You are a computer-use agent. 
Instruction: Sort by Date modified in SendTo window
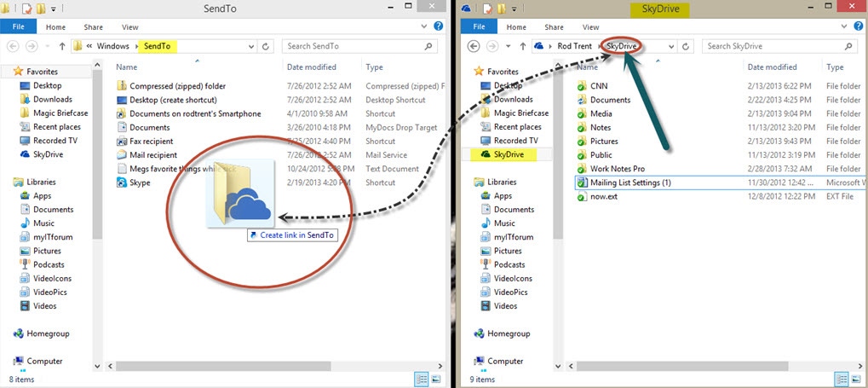point(312,67)
